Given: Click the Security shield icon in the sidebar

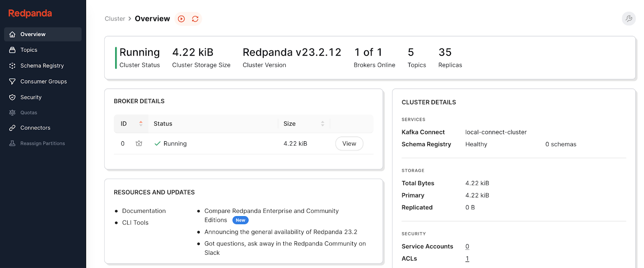Looking at the screenshot, I should pos(12,97).
